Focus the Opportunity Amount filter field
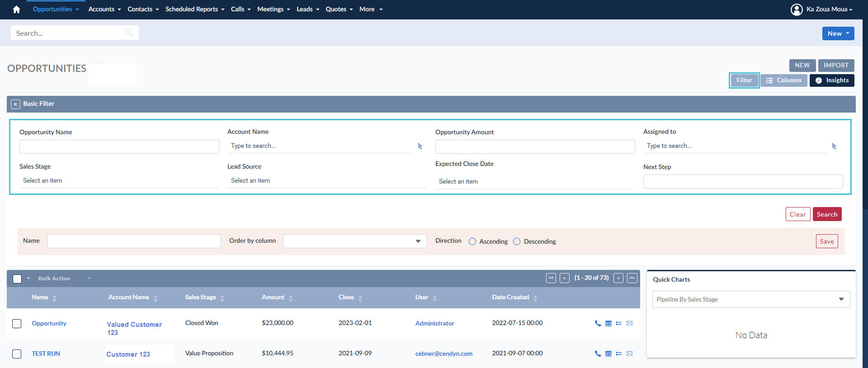 (x=535, y=146)
